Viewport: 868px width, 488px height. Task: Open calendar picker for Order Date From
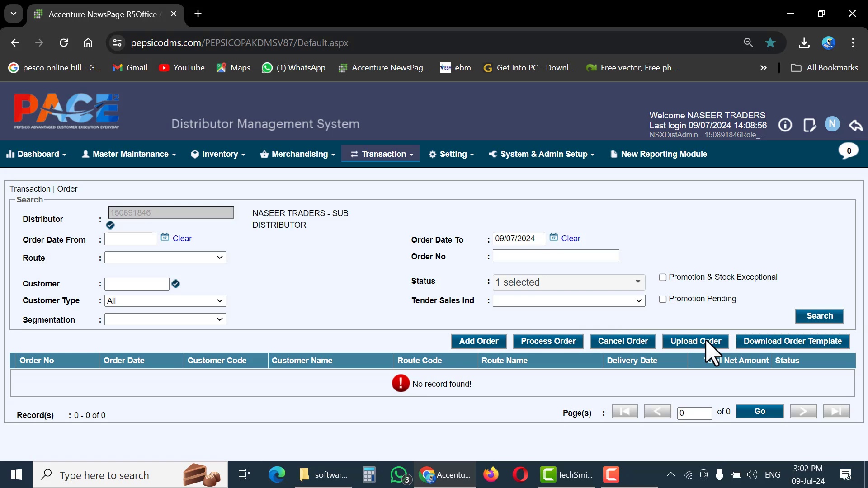click(x=165, y=238)
